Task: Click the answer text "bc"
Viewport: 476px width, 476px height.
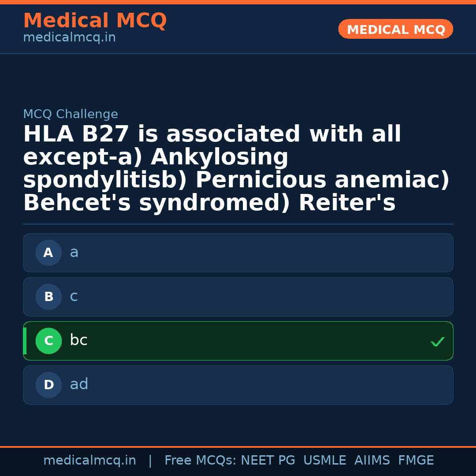Action: [78, 340]
